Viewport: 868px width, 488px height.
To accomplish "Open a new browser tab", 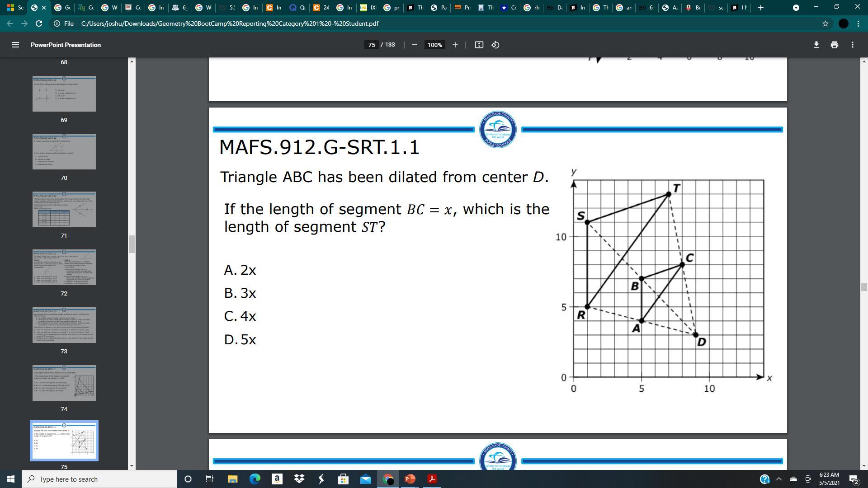I will click(760, 8).
